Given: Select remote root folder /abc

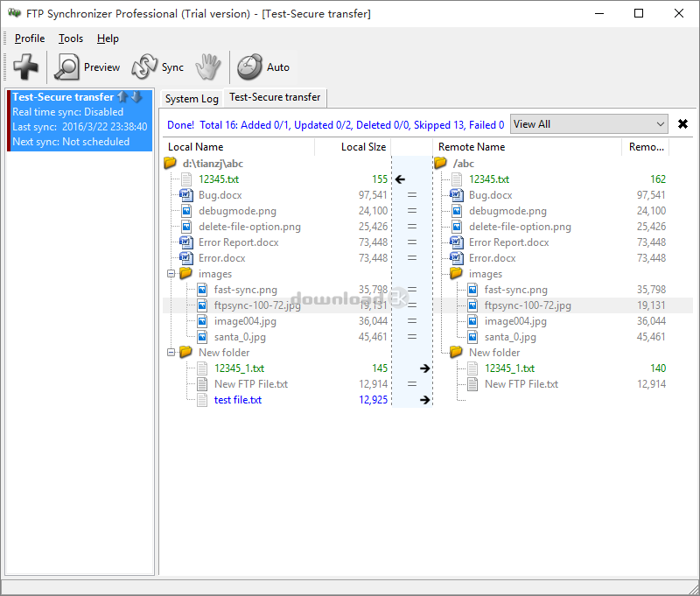Looking at the screenshot, I should click(x=464, y=164).
